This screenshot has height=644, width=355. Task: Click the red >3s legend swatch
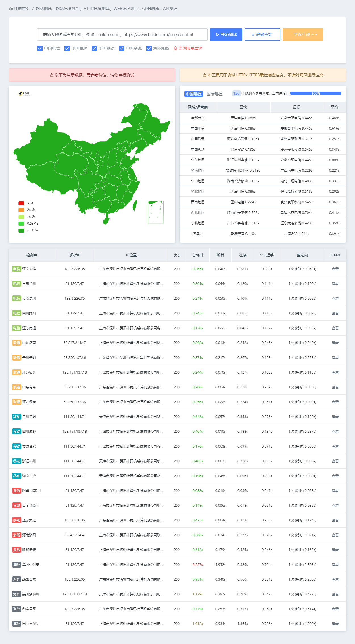(x=21, y=203)
